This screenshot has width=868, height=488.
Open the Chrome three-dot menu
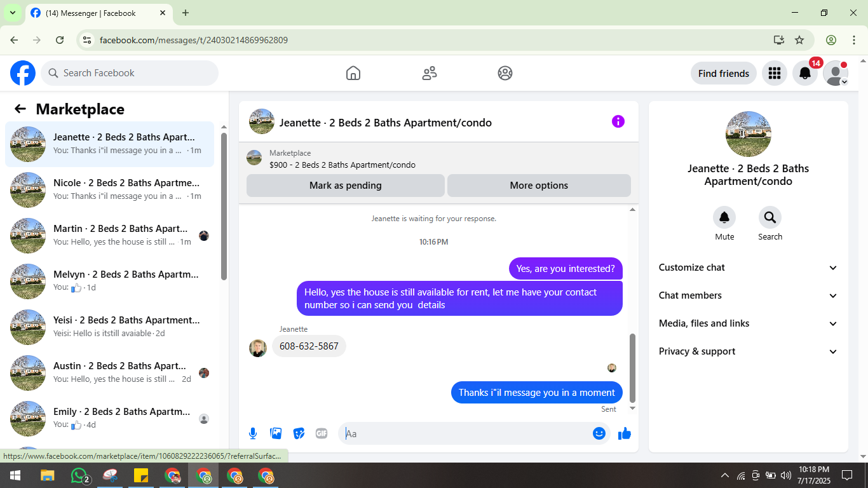pyautogui.click(x=854, y=40)
